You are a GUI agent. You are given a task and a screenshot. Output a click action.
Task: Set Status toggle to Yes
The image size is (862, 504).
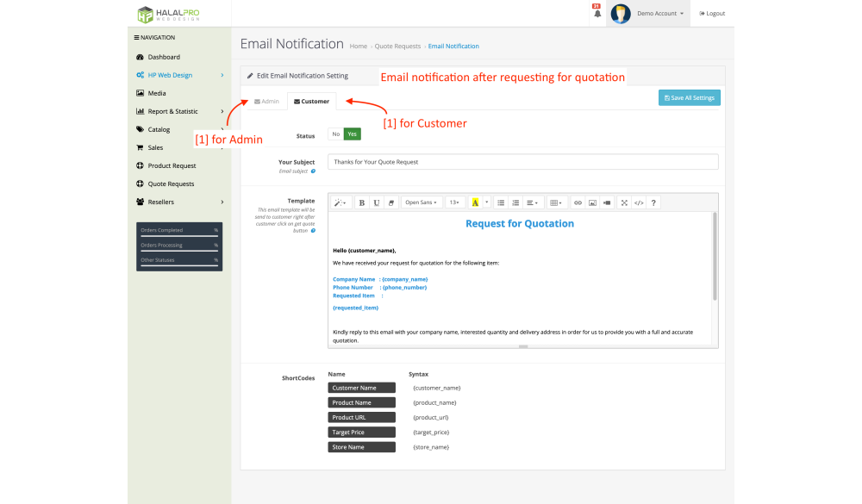point(352,134)
